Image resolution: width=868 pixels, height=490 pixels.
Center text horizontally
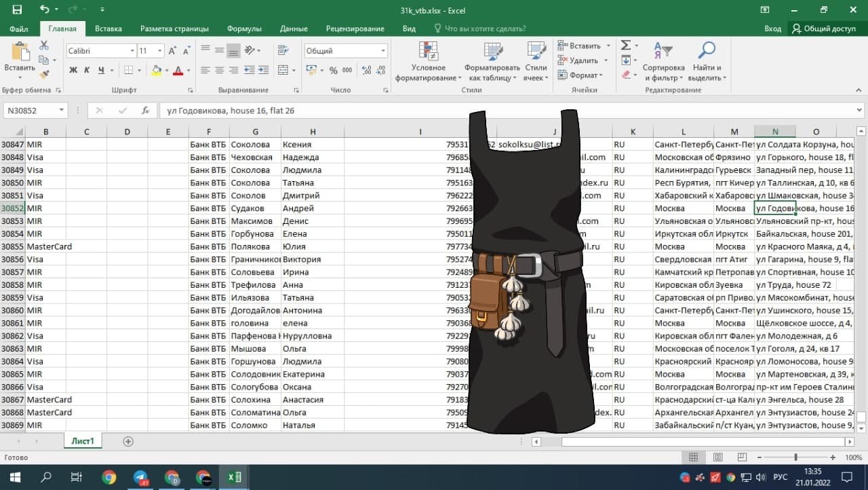tap(219, 70)
